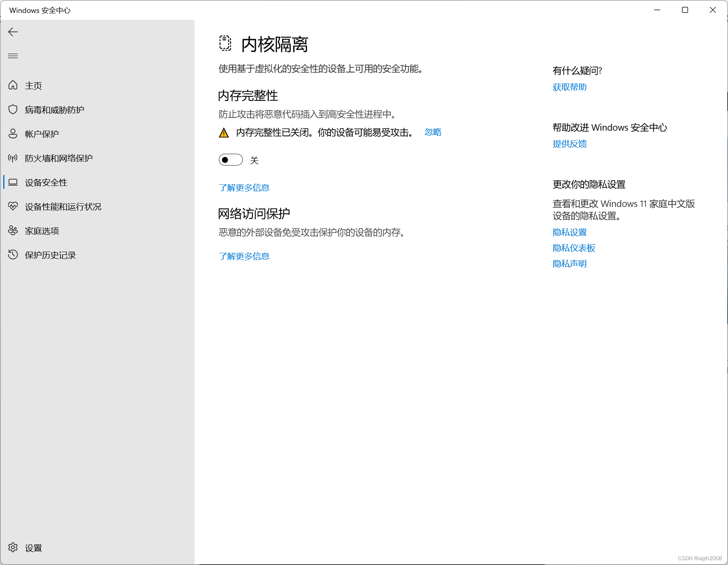The image size is (728, 565).
Task: Click 忽略 next to memory integrity warning
Action: pyautogui.click(x=433, y=132)
